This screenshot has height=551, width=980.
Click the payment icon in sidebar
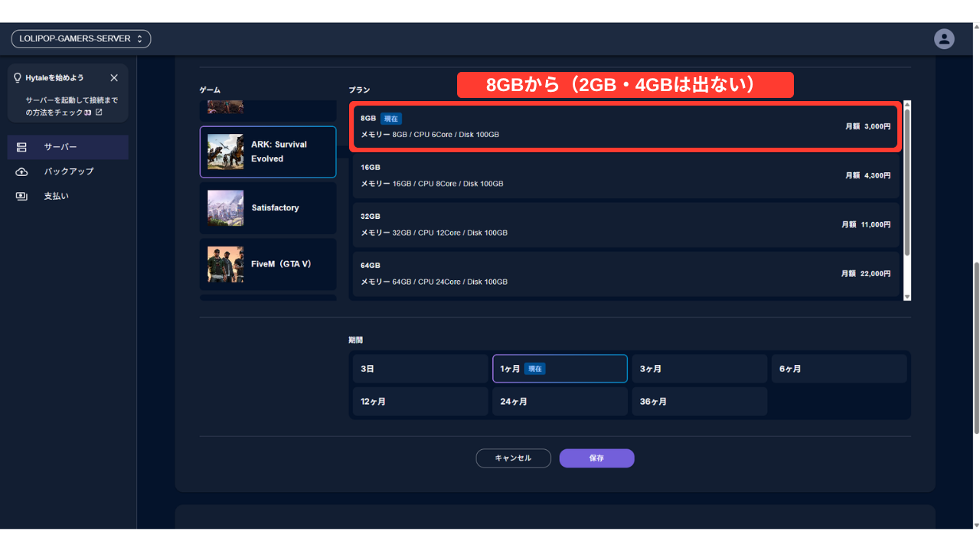pos(21,196)
